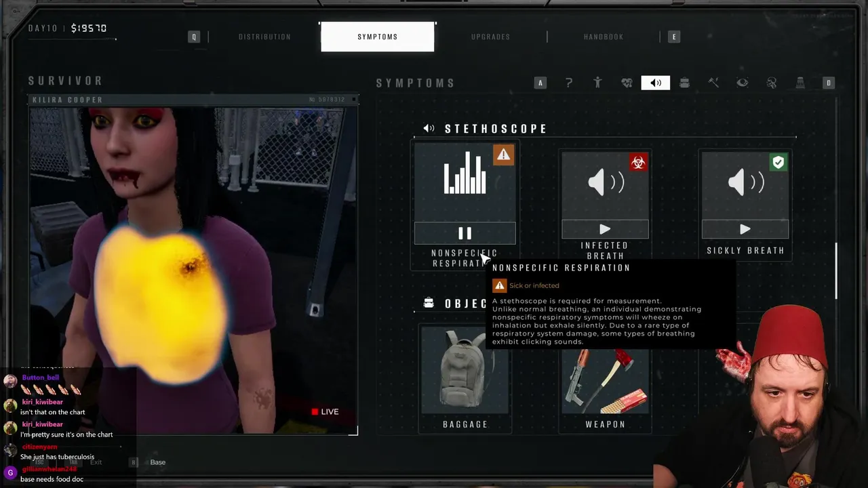Click the Objects section backpack icon
The image size is (868, 488).
pyautogui.click(x=429, y=303)
